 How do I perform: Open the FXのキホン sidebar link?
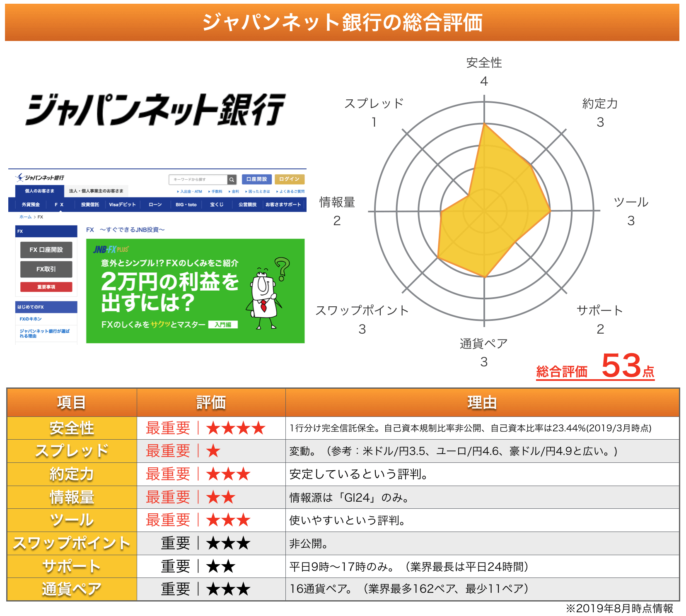point(31,319)
